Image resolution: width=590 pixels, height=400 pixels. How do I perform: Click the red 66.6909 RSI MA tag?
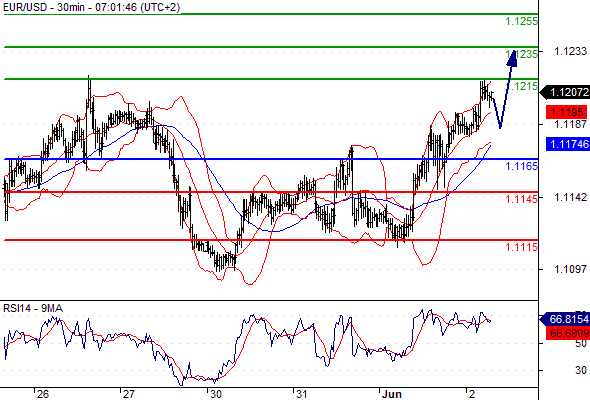pos(568,333)
